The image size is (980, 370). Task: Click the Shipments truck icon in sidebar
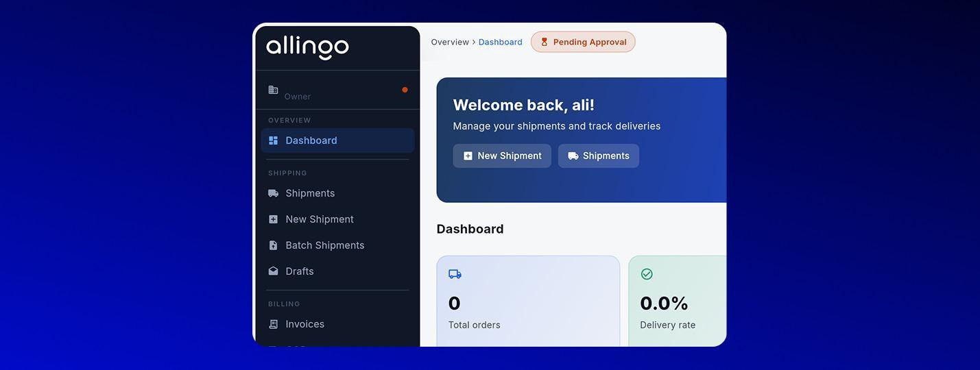pos(273,193)
